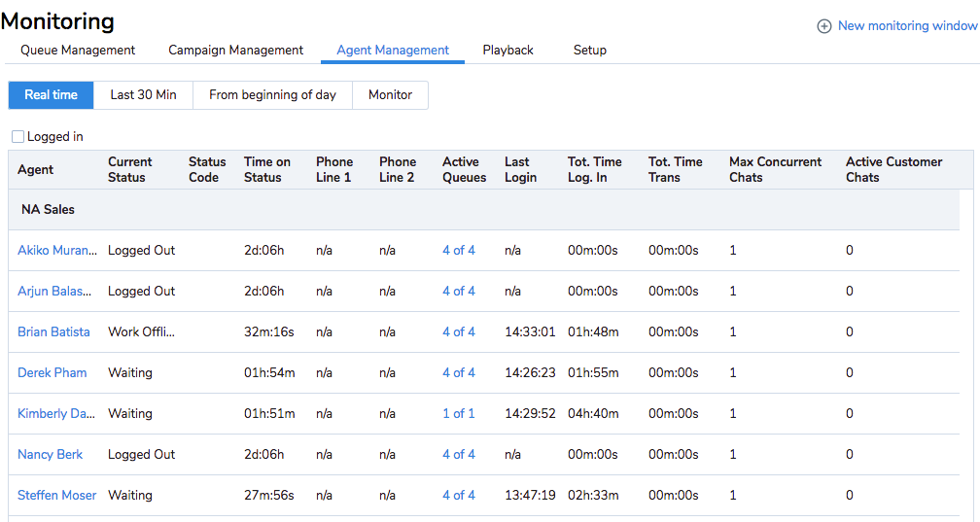Switch to the Last 30 Min view

coord(143,95)
